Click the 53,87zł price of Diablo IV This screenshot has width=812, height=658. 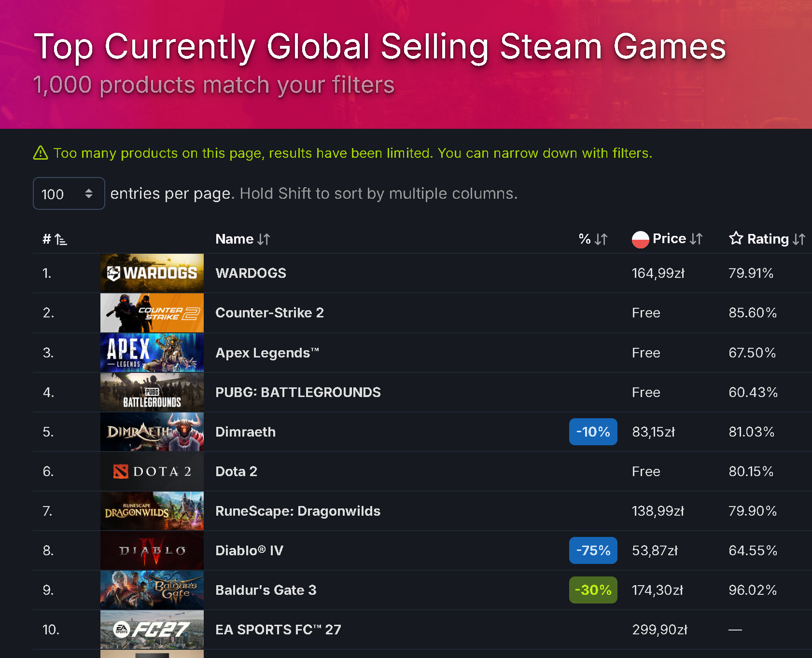[655, 550]
